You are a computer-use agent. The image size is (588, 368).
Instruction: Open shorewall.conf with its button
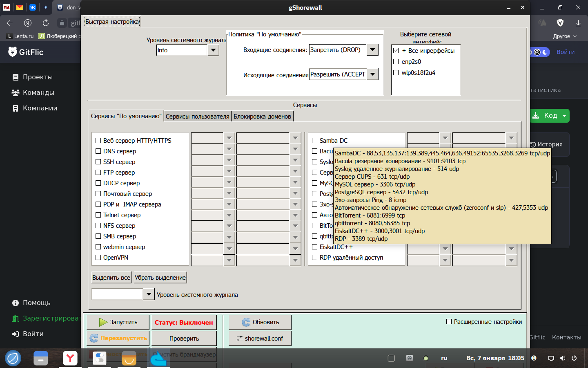(x=260, y=338)
